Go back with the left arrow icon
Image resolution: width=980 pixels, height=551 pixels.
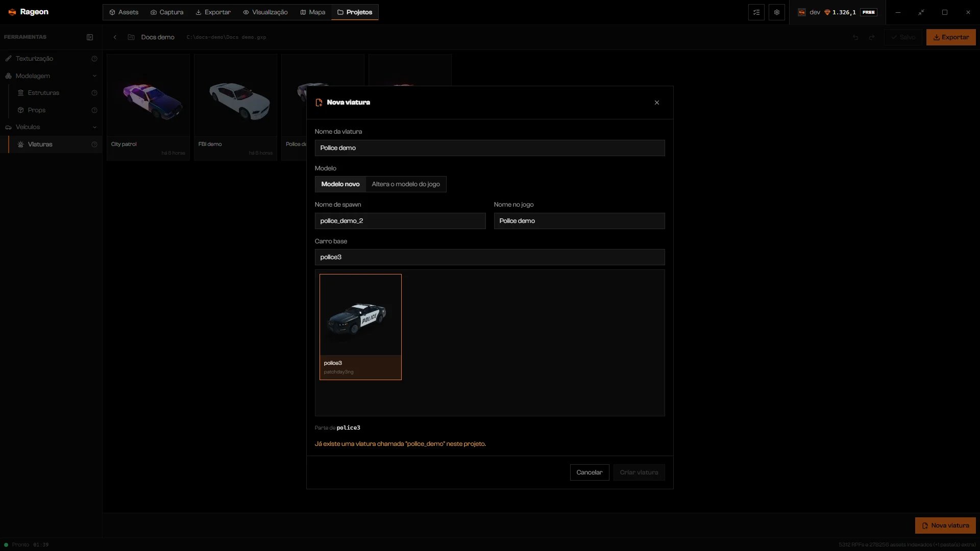115,37
